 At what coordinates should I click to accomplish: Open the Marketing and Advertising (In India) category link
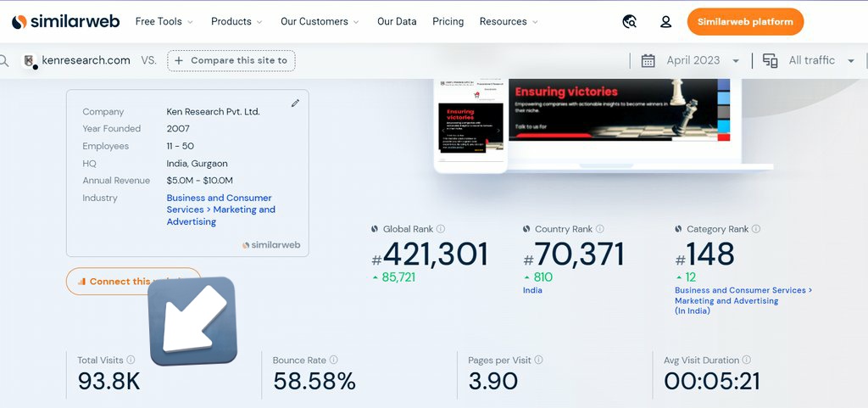pyautogui.click(x=743, y=300)
